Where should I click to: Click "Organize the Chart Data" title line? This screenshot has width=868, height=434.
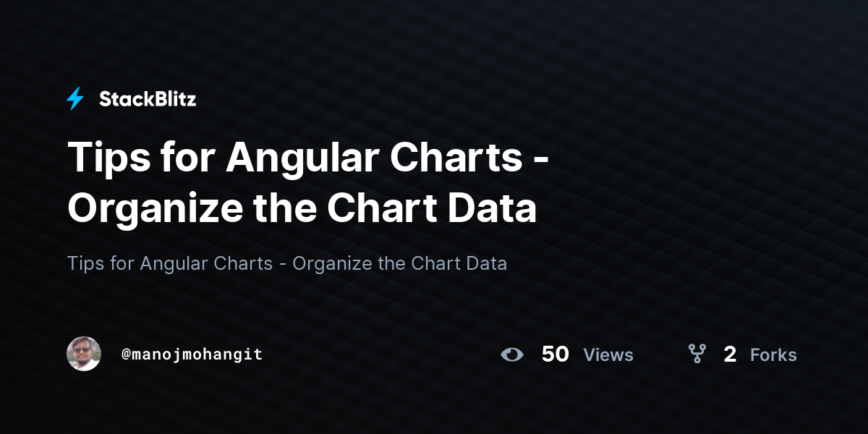302,208
